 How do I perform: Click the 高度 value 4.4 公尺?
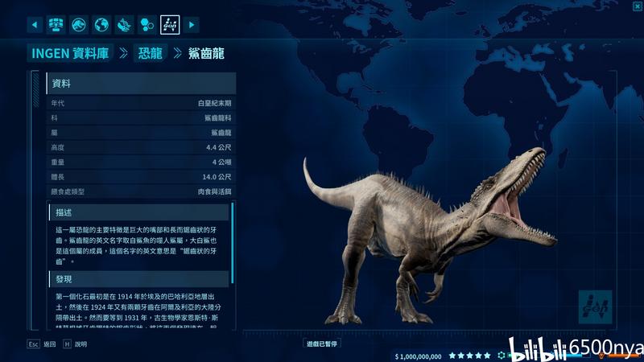pyautogui.click(x=218, y=147)
